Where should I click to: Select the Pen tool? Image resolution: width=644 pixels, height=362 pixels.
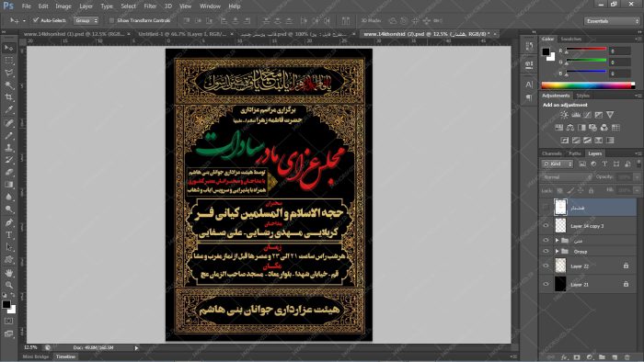coord(8,222)
